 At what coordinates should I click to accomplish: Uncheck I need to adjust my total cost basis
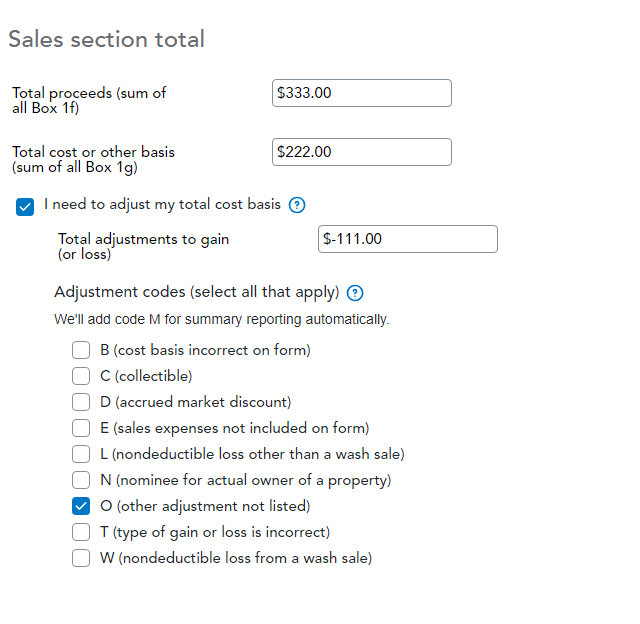tap(26, 206)
